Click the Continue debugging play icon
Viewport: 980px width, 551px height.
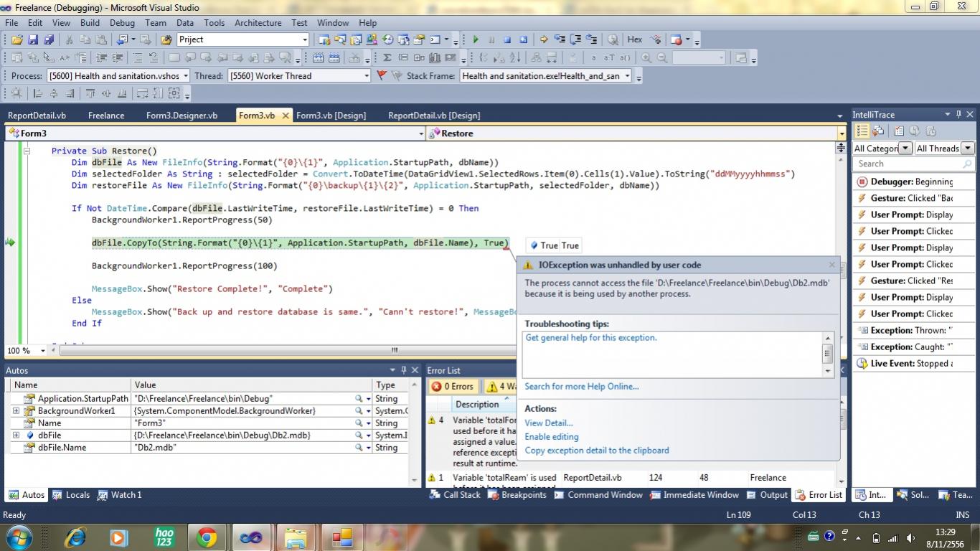tap(475, 40)
